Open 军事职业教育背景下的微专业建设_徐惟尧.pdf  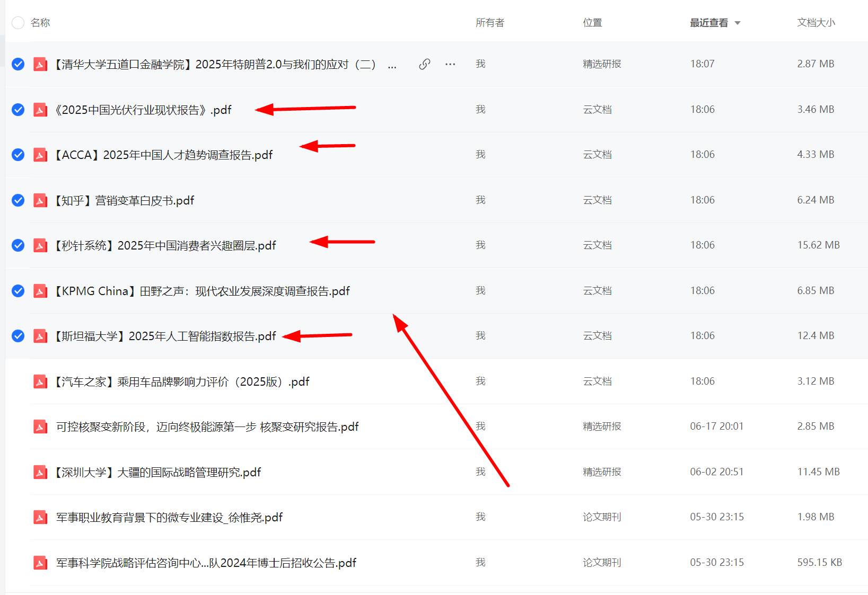170,517
